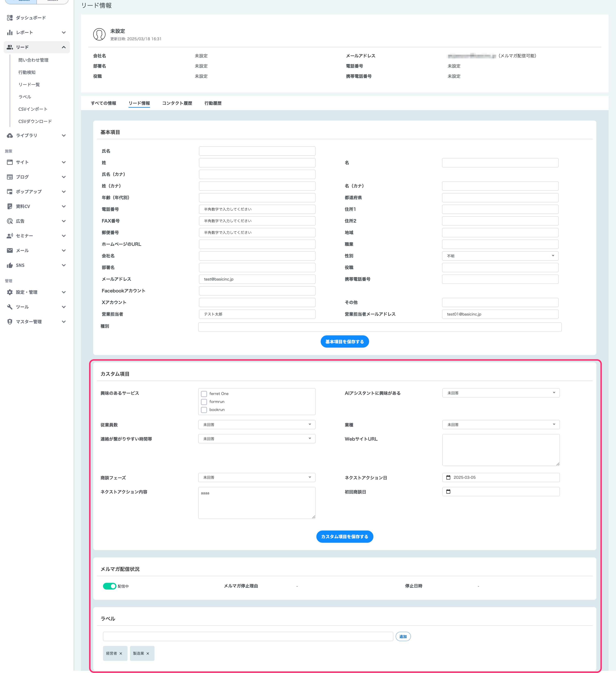Expand the メール sidebar chevron
Screen dimensions: 616x673
(64, 250)
